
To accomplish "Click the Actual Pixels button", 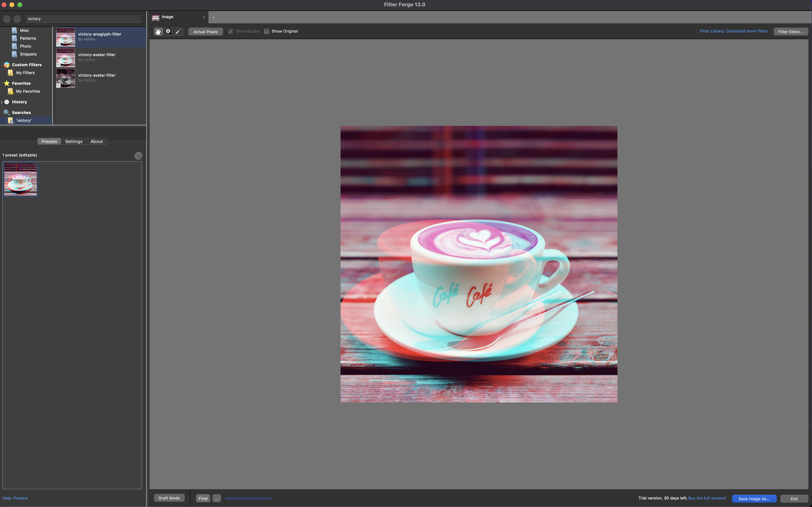I will pos(205,32).
